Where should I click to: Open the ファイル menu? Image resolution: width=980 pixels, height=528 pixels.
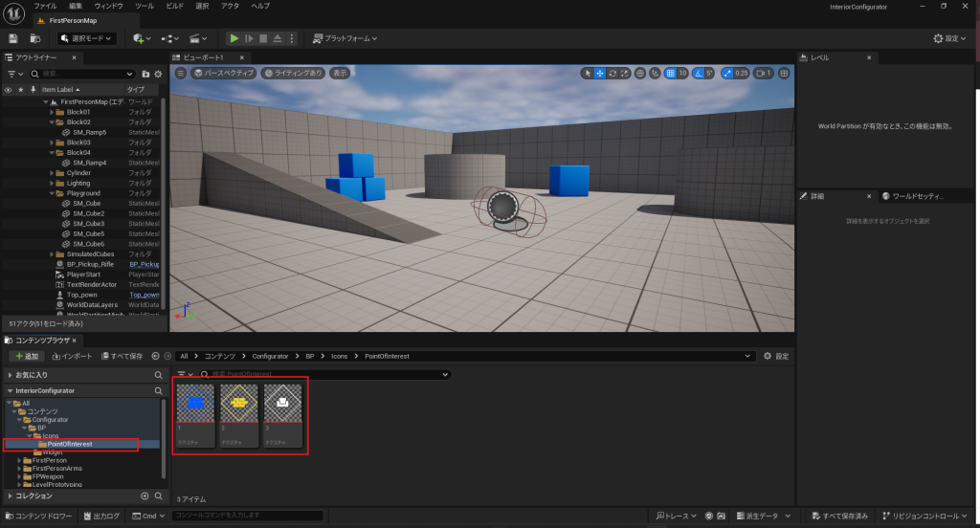(x=45, y=6)
